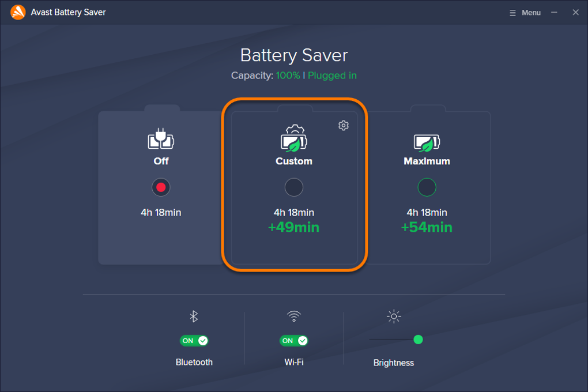Viewport: 588px width, 392px height.
Task: Turn off the Bluetooth toggle
Action: click(x=194, y=341)
